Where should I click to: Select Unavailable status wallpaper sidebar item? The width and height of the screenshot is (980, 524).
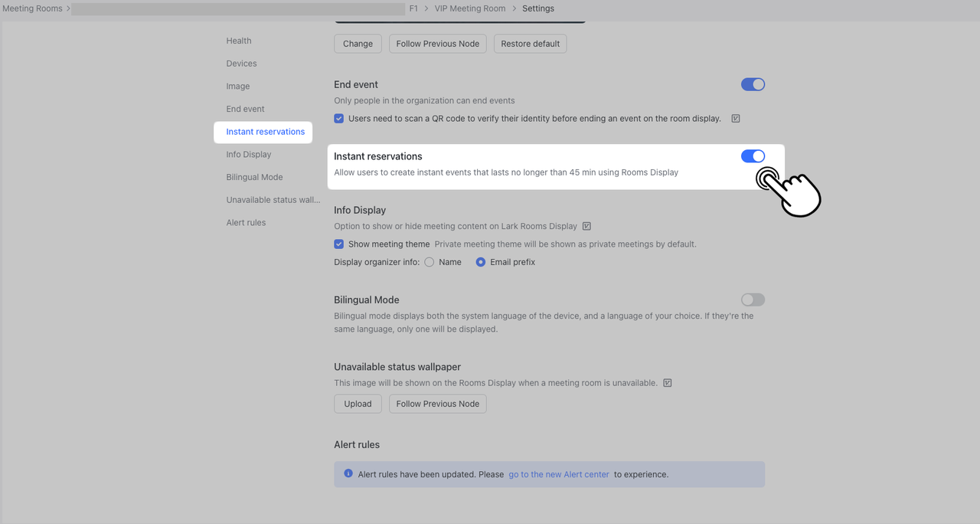point(273,200)
